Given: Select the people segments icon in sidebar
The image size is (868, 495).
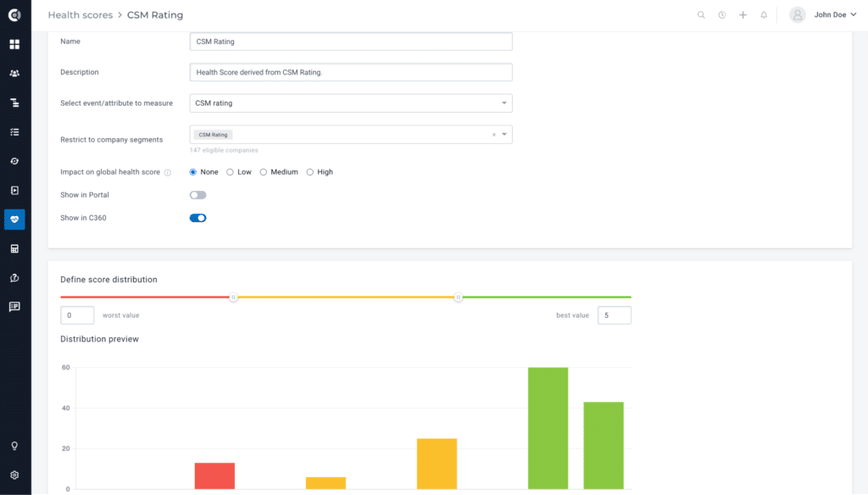Looking at the screenshot, I should (x=14, y=73).
